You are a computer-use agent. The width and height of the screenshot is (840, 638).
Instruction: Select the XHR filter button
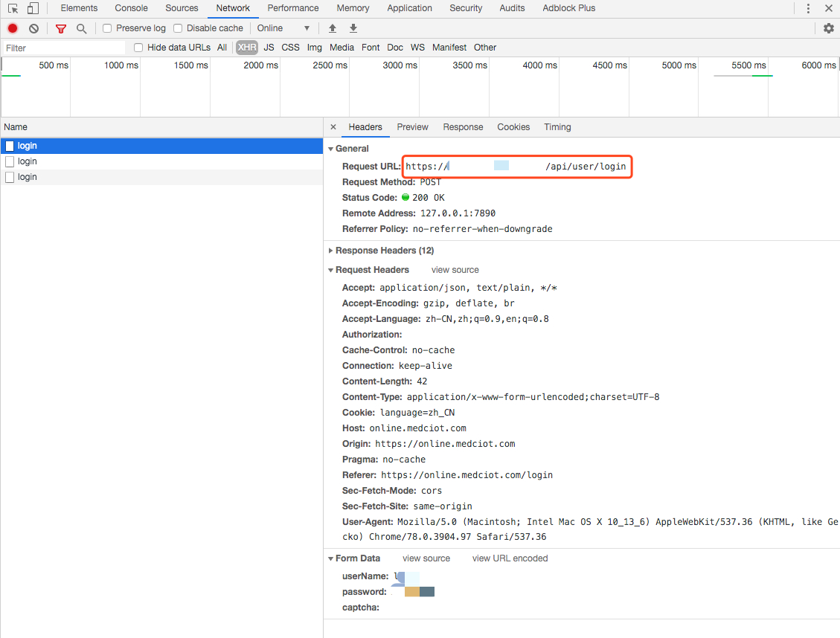(x=247, y=48)
